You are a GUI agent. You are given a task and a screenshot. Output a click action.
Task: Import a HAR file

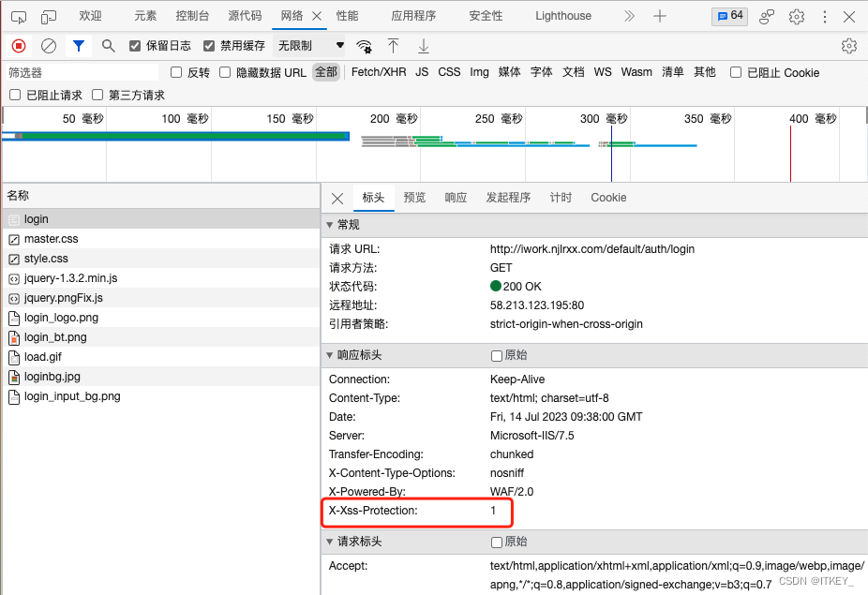[x=392, y=45]
